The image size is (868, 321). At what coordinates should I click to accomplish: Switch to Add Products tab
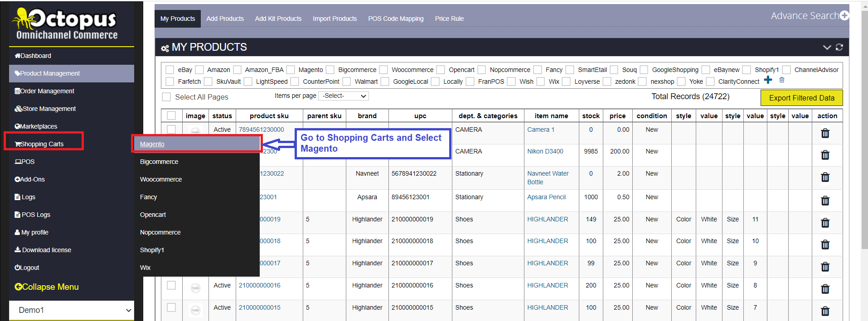pyautogui.click(x=225, y=19)
